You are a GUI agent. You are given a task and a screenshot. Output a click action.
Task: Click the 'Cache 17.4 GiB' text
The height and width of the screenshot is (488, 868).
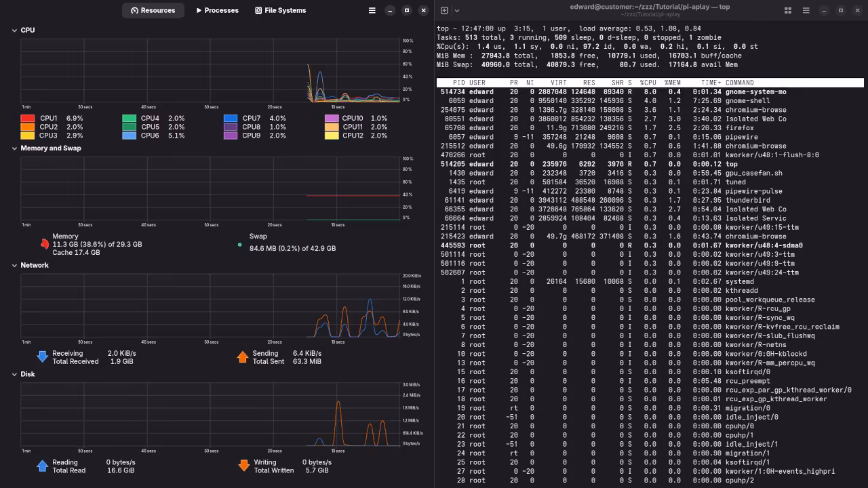tap(76, 253)
